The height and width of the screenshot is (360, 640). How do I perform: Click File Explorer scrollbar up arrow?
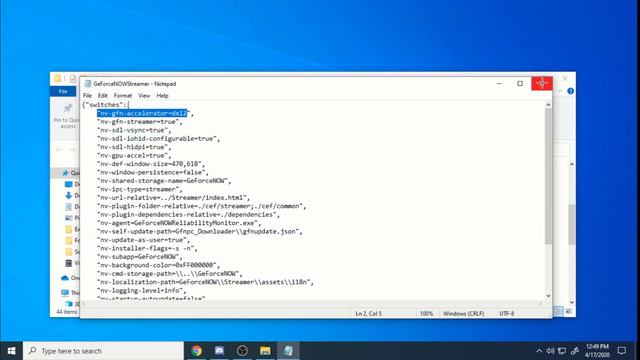click(571, 164)
